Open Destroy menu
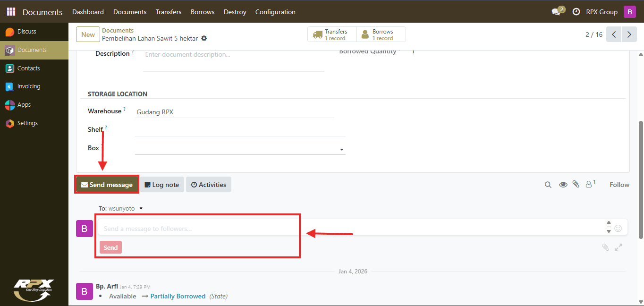The image size is (644, 306). tap(235, 12)
